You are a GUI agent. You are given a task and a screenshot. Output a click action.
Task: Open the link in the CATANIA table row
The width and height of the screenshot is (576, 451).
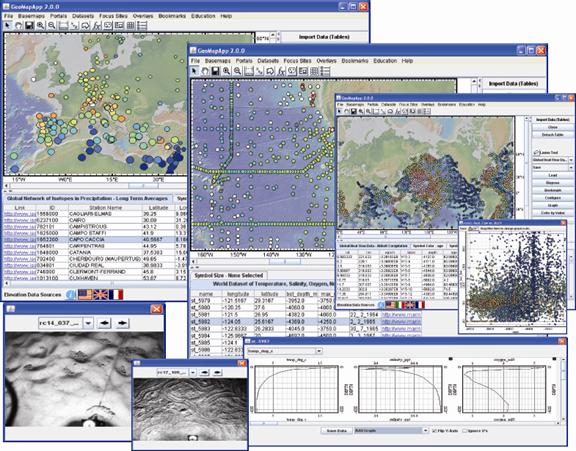coord(20,253)
